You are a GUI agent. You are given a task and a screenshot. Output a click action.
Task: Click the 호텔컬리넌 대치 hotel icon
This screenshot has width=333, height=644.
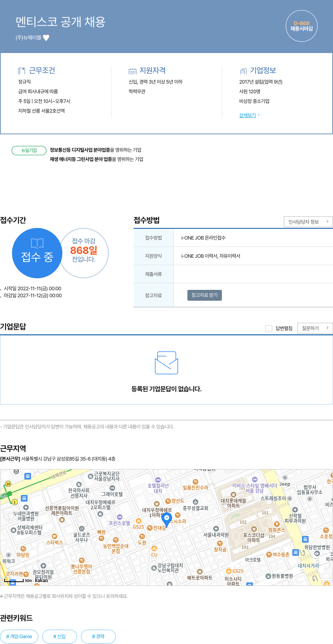(x=158, y=480)
